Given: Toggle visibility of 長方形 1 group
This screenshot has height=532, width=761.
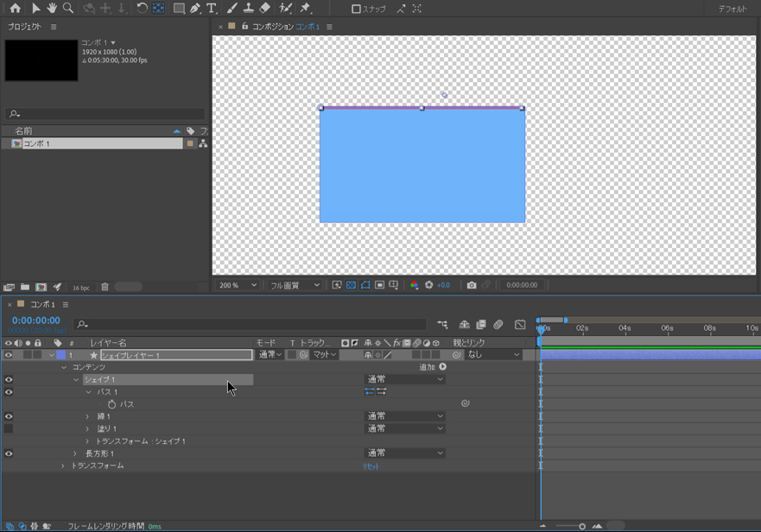Looking at the screenshot, I should [x=9, y=453].
